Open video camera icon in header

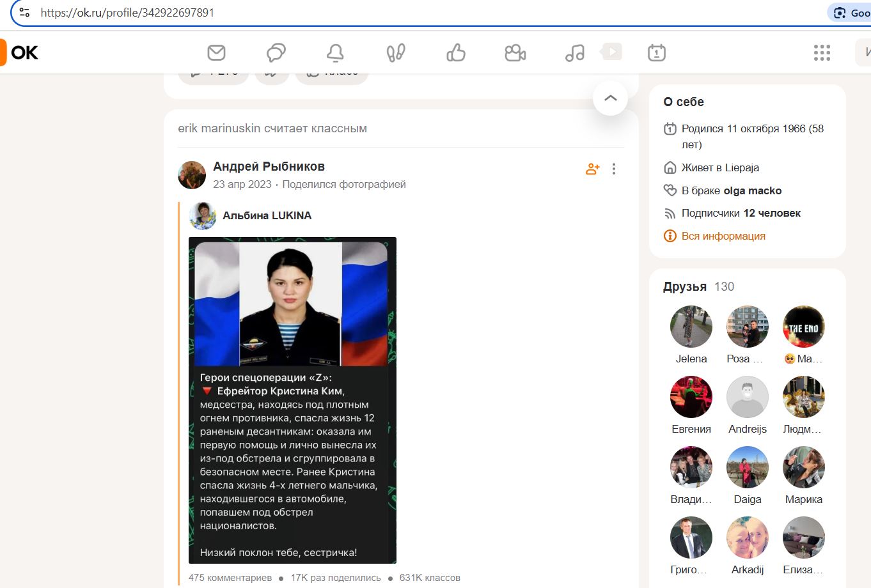[515, 52]
